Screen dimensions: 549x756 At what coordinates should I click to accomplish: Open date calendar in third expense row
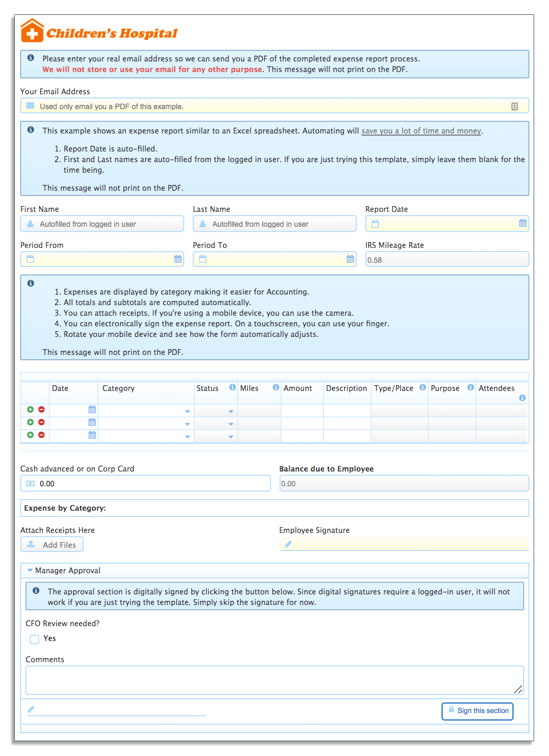92,435
